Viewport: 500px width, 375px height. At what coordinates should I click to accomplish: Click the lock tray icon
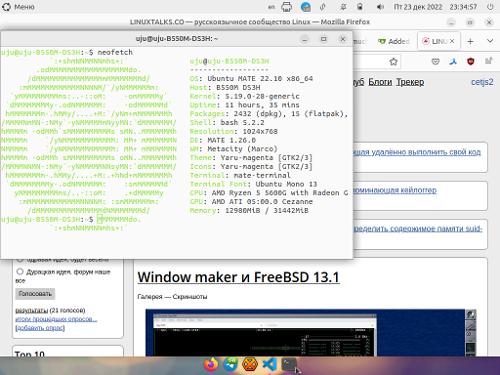click(x=360, y=7)
